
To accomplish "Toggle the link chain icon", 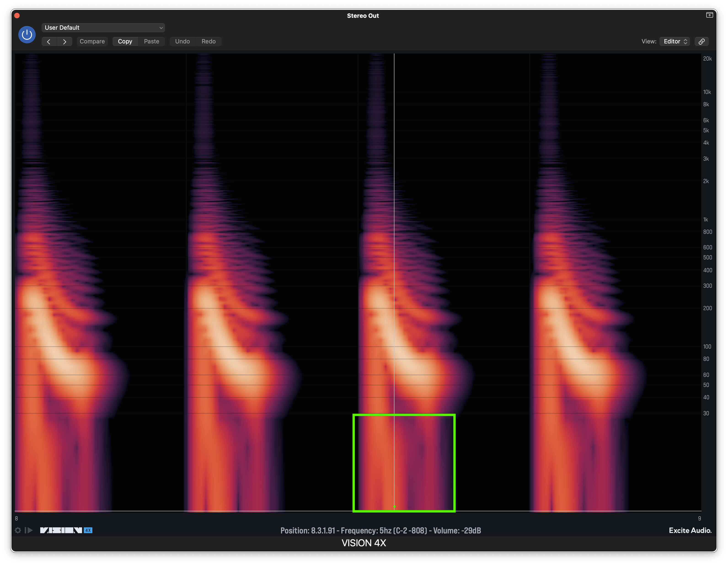I will 702,41.
